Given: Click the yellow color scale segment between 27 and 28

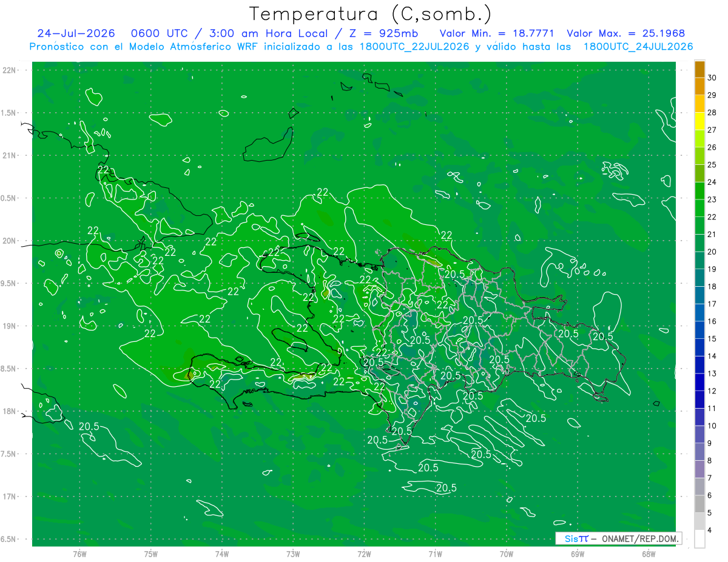Looking at the screenshot, I should [699, 121].
